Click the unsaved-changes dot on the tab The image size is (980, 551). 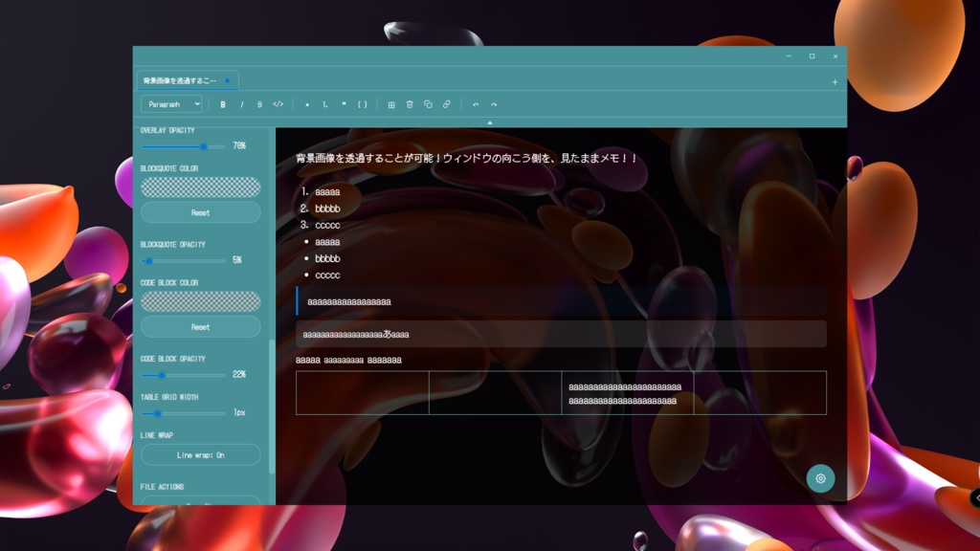coord(228,80)
